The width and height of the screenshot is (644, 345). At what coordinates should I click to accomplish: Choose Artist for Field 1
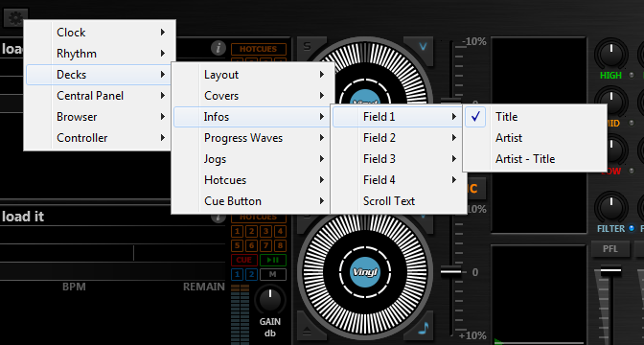(x=535, y=138)
